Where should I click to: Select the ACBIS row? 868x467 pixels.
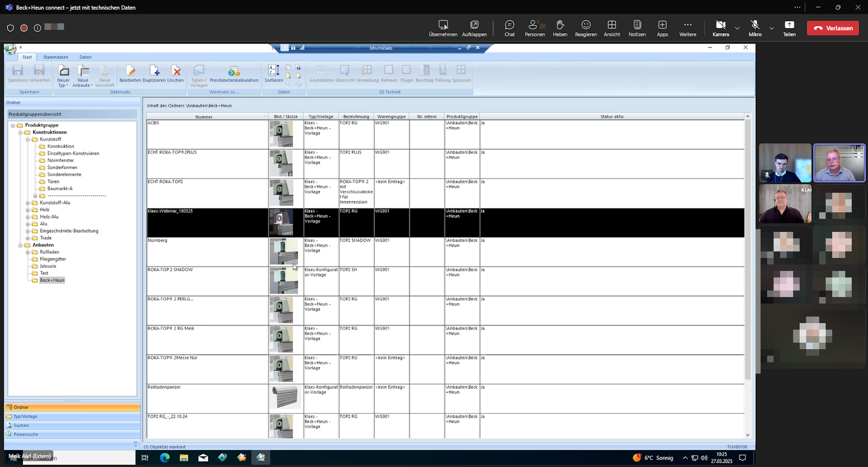tap(445, 134)
